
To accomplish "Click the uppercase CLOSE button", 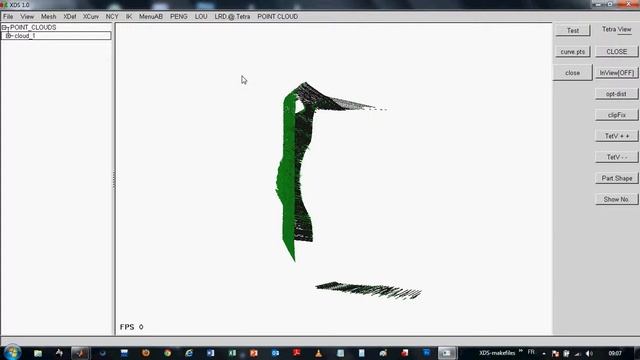I will coord(617,52).
